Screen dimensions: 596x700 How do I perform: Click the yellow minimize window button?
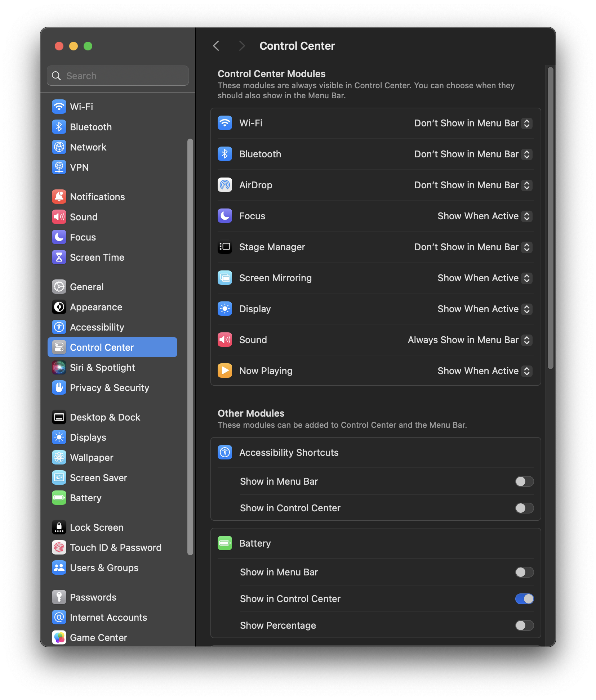tap(74, 46)
